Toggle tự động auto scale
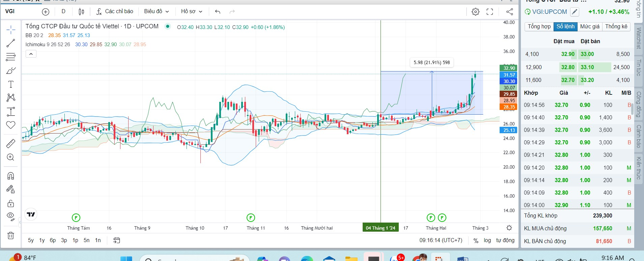Image resolution: width=644 pixels, height=261 pixels. tap(505, 240)
